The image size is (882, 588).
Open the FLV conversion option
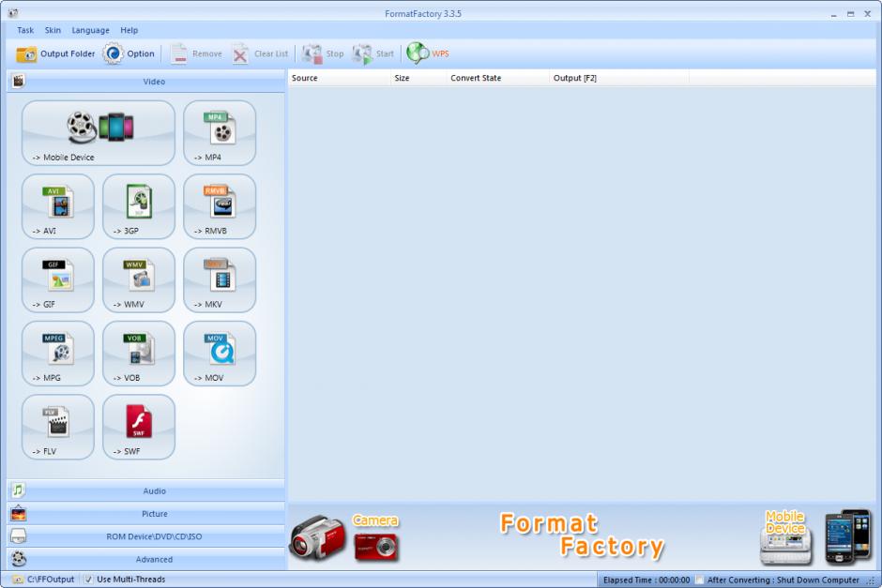click(58, 428)
